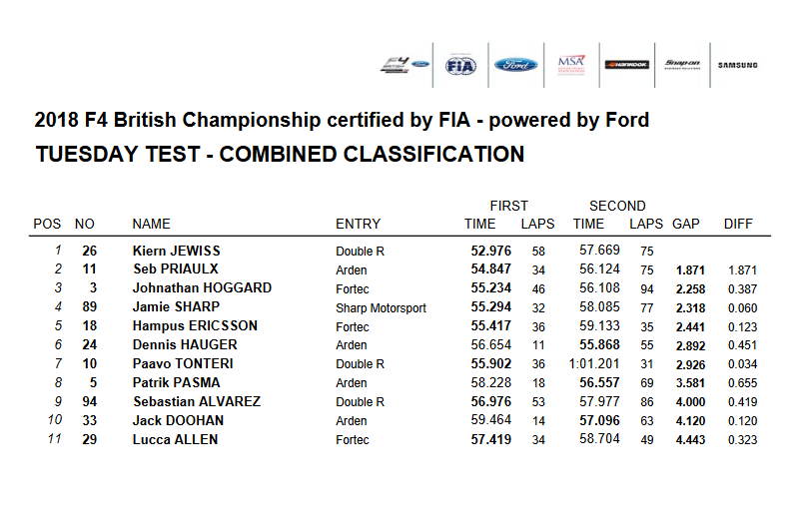
Task: Click the F4 British Championship logo
Action: pyautogui.click(x=405, y=65)
